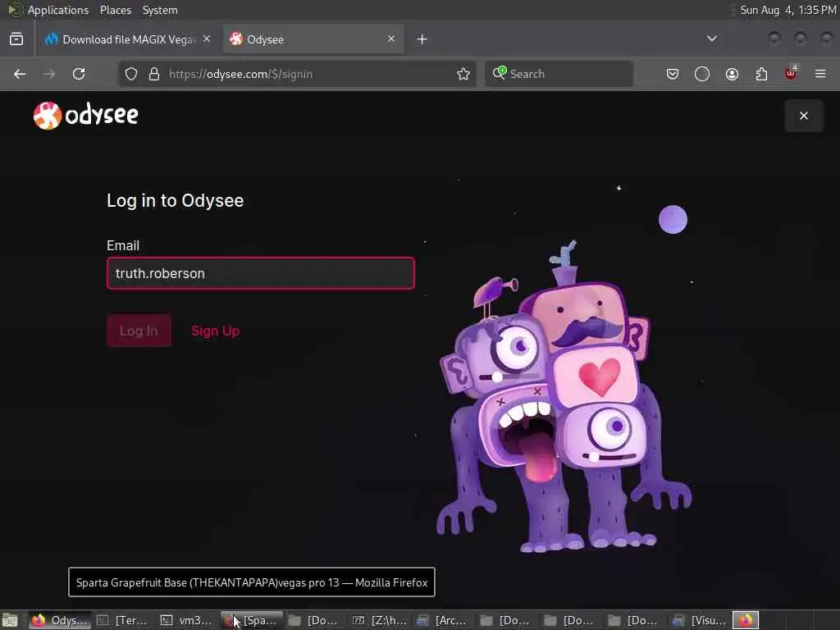Click the Odysee logo

(85, 115)
